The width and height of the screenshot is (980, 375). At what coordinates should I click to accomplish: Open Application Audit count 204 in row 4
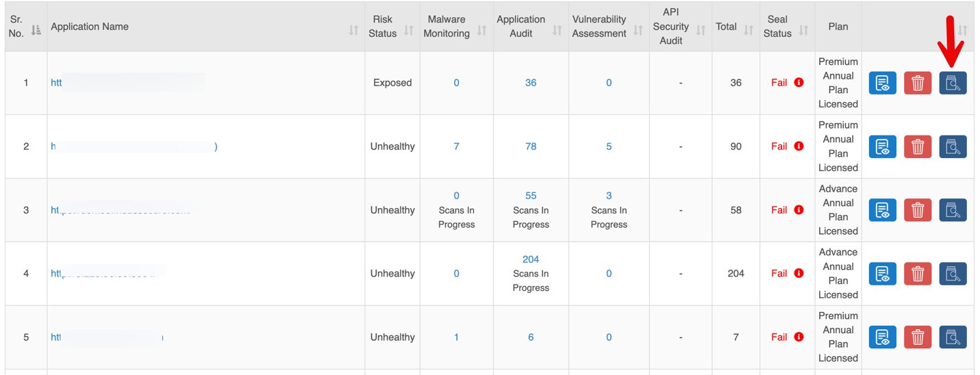coord(531,259)
